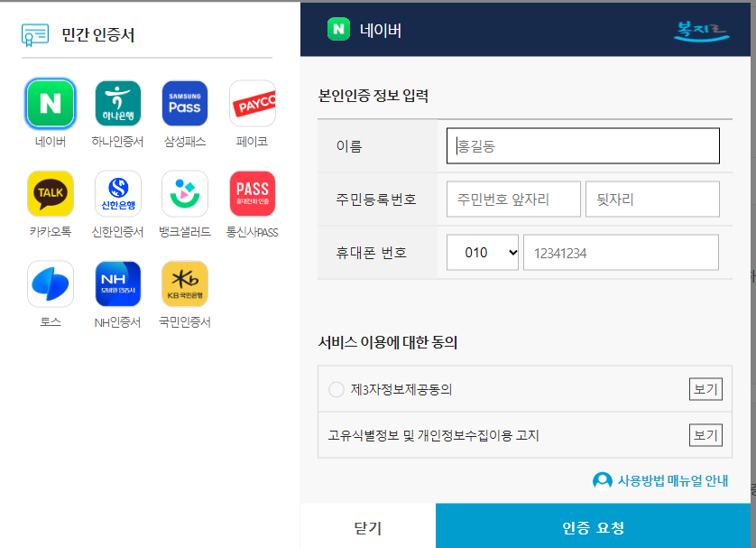Screen dimensions: 756x548
Task: Click the name (이름) input field
Action: (583, 145)
